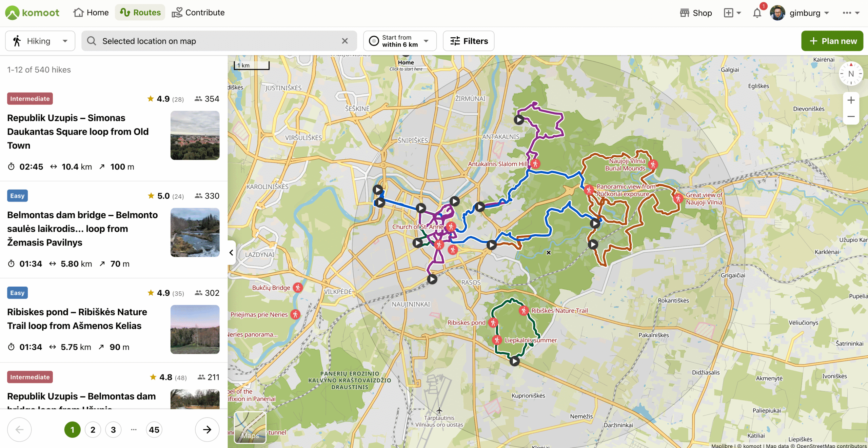The image size is (868, 448).
Task: Click the notifications bell icon
Action: pyautogui.click(x=757, y=13)
